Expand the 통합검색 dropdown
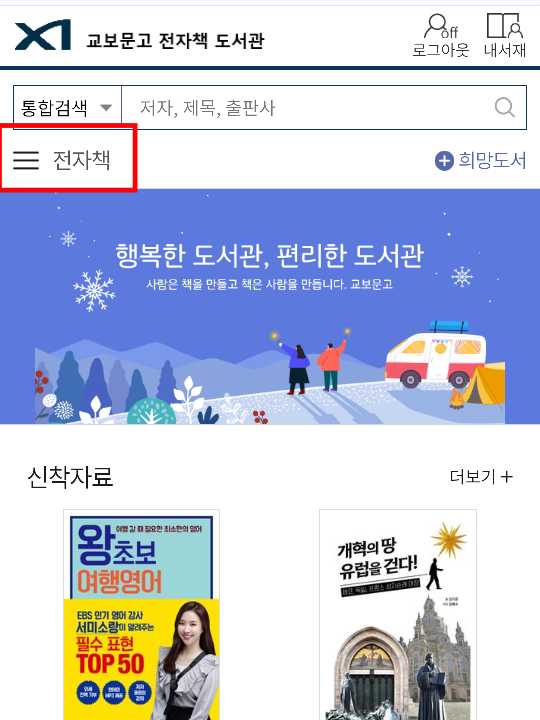The width and height of the screenshot is (540, 720). 67,107
